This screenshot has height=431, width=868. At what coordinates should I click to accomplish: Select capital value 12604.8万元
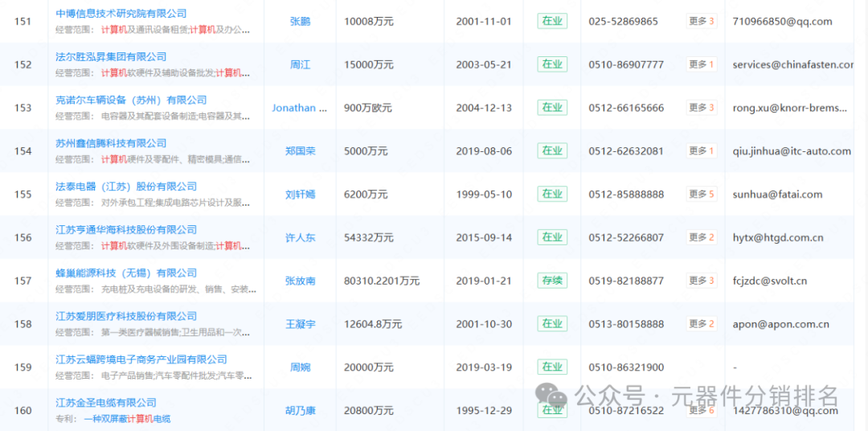pos(373,324)
